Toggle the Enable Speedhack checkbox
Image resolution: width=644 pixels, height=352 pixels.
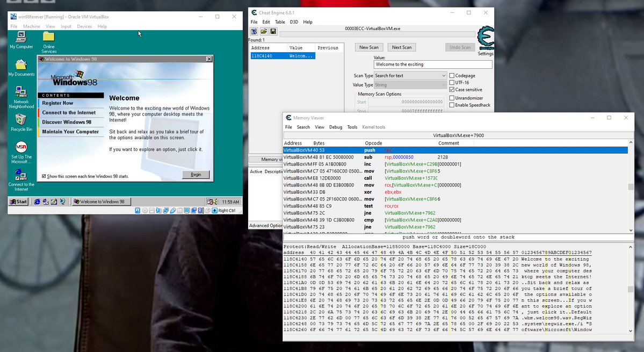pyautogui.click(x=452, y=105)
